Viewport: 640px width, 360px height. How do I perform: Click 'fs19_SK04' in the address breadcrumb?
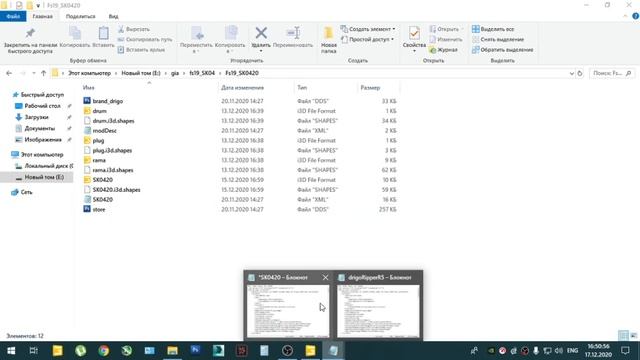[x=202, y=73]
